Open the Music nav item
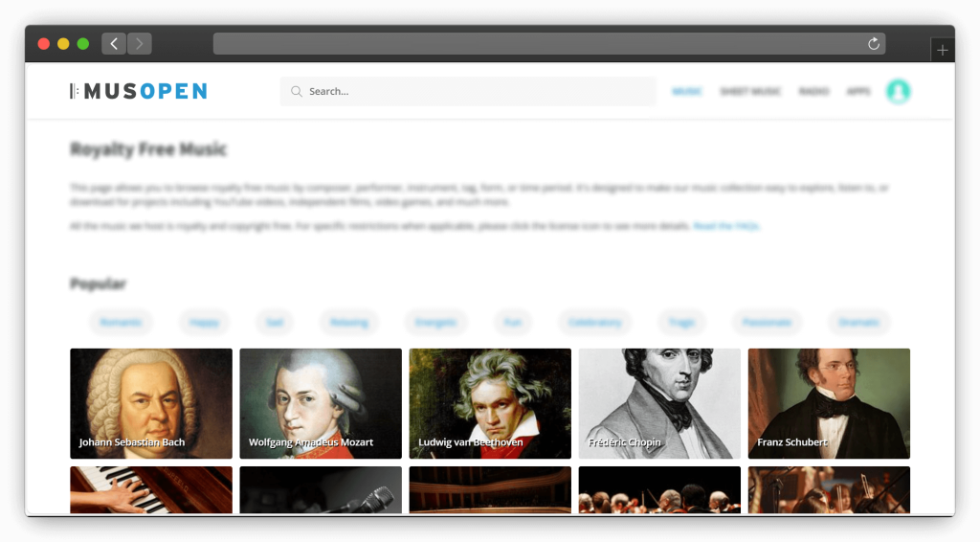The height and width of the screenshot is (542, 980). [687, 91]
